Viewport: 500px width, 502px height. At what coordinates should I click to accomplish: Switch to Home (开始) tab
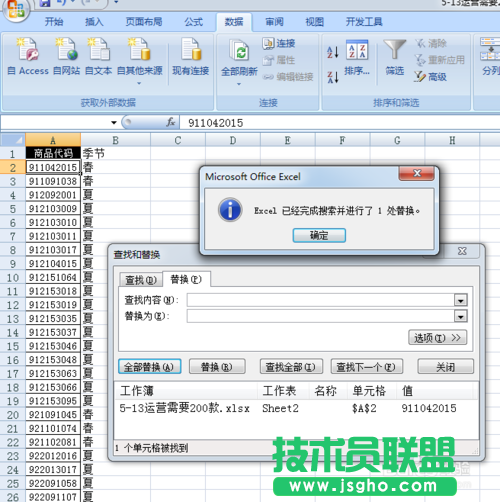(x=54, y=22)
